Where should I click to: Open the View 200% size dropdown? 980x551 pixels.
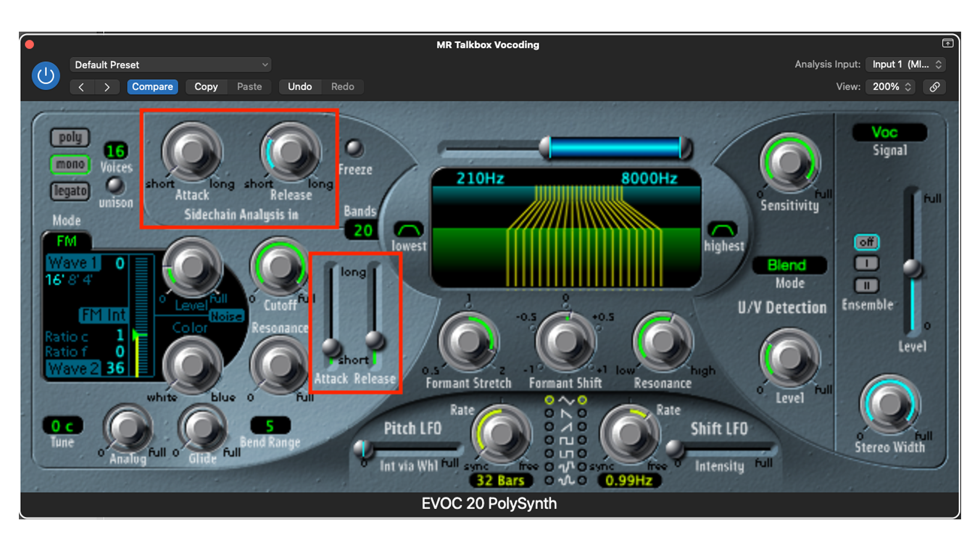coord(891,87)
